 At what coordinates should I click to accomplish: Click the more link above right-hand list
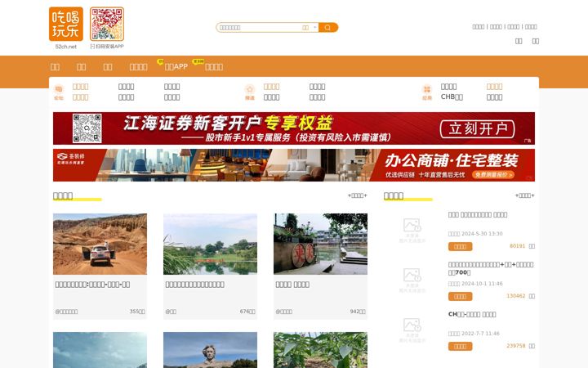(524, 195)
